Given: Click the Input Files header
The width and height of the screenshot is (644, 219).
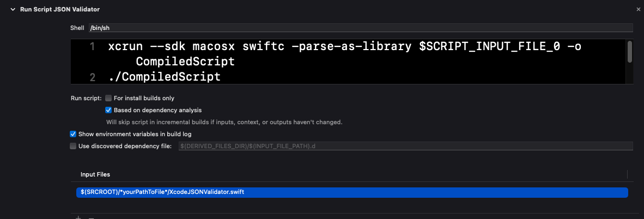Looking at the screenshot, I should tap(95, 175).
